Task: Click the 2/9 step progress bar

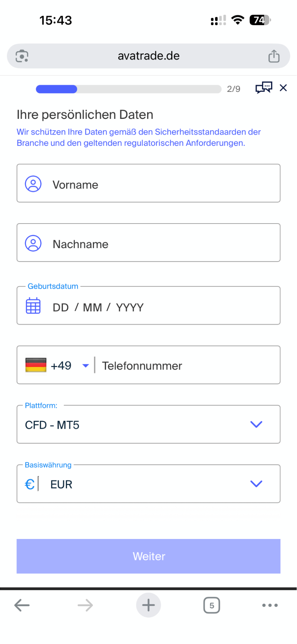Action: [129, 89]
